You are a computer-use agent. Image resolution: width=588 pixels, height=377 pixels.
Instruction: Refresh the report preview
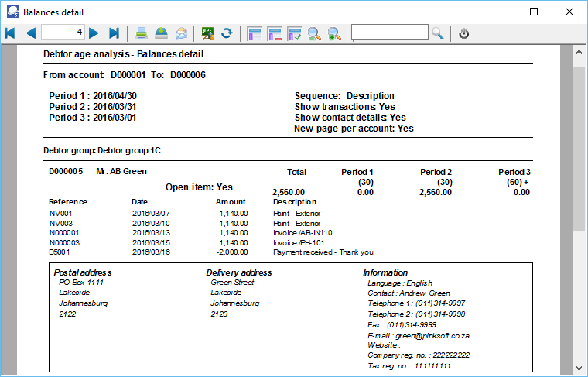[227, 33]
